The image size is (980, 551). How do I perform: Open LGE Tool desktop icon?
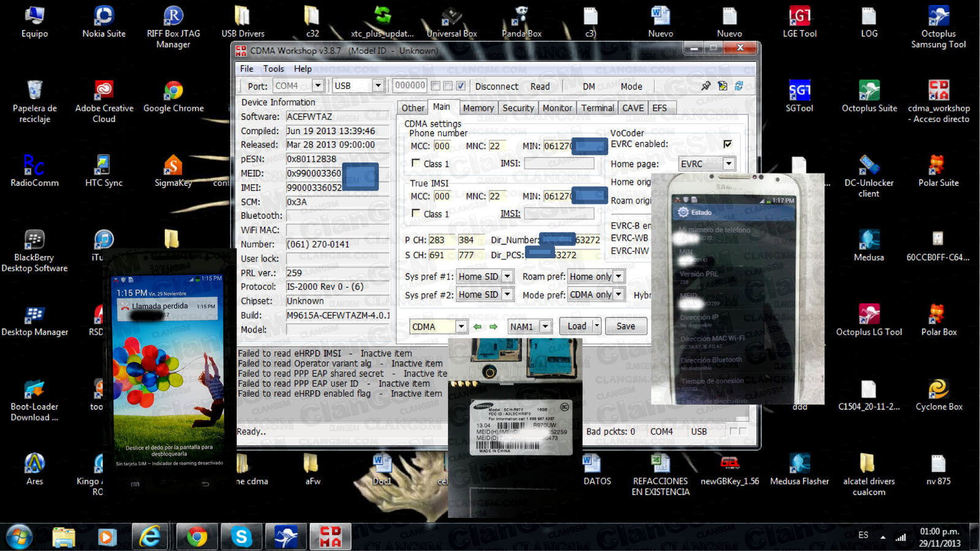click(x=799, y=21)
